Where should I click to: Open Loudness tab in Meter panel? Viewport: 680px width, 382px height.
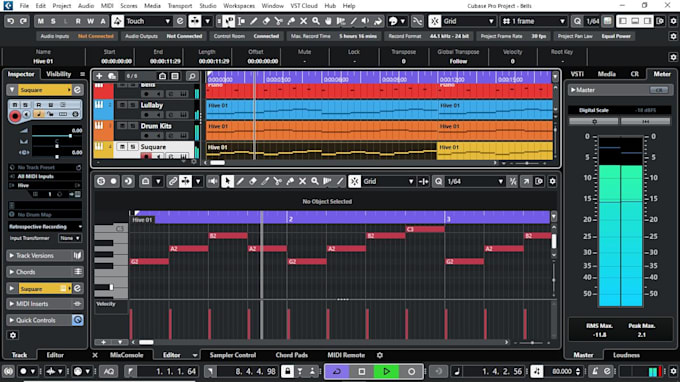[x=626, y=355]
